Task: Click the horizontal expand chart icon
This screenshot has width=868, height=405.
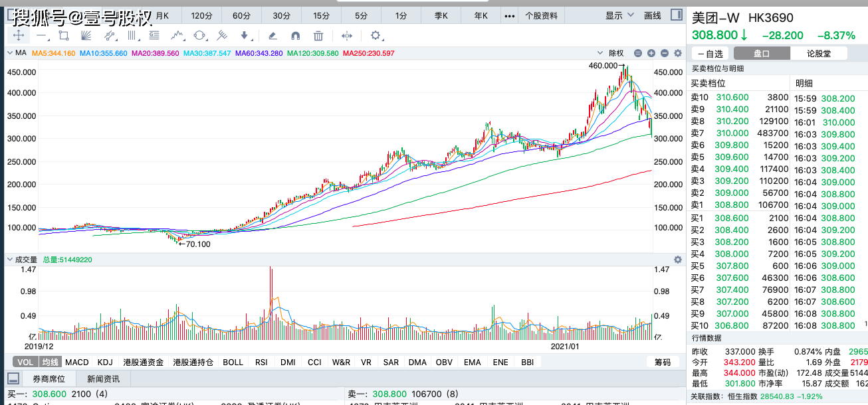Action: click(x=346, y=36)
